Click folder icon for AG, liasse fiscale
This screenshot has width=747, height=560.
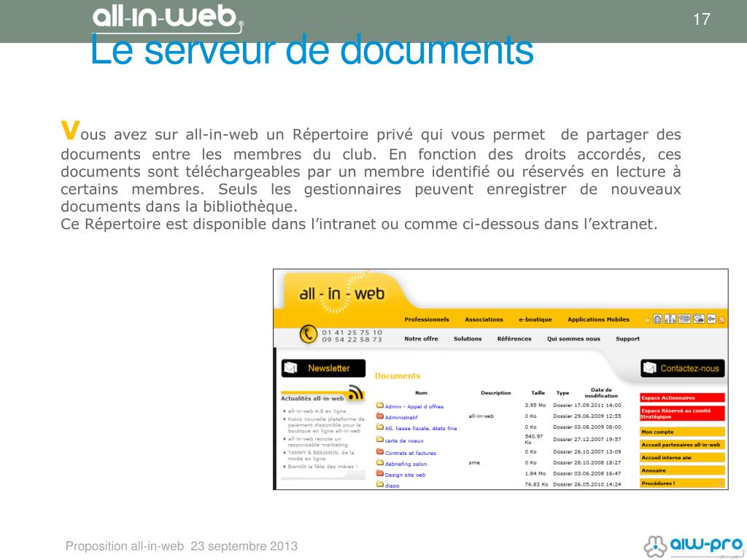tap(379, 427)
